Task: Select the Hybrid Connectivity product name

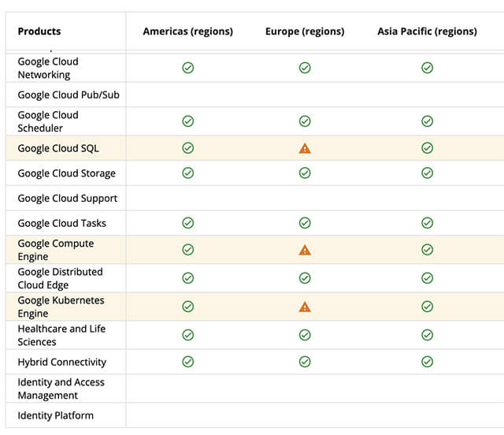Action: (61, 362)
